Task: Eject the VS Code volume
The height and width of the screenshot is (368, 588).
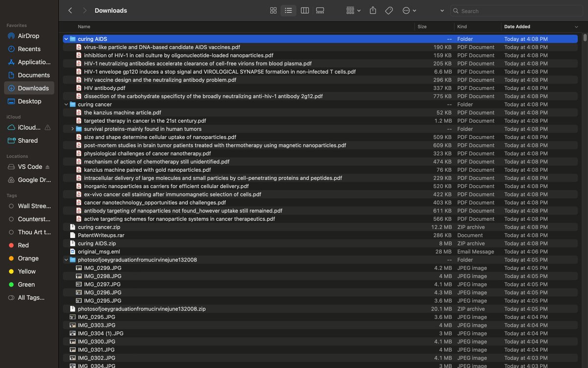Action: [x=48, y=167]
